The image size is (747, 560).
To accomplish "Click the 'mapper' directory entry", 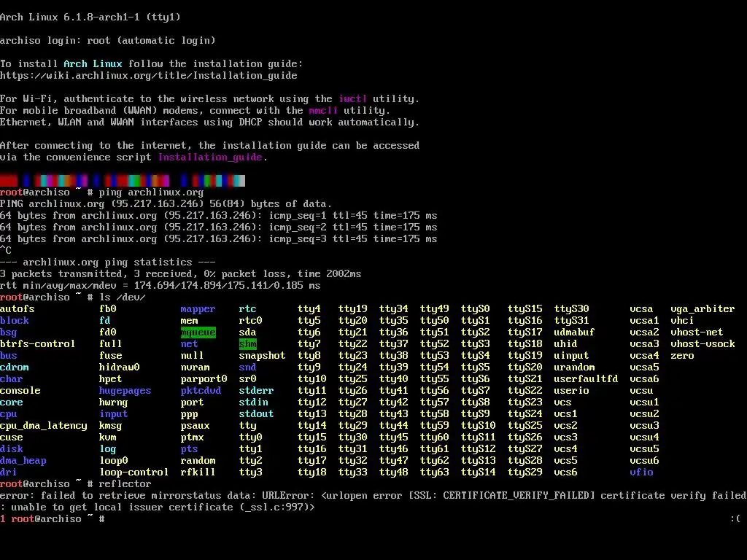I will [x=198, y=309].
